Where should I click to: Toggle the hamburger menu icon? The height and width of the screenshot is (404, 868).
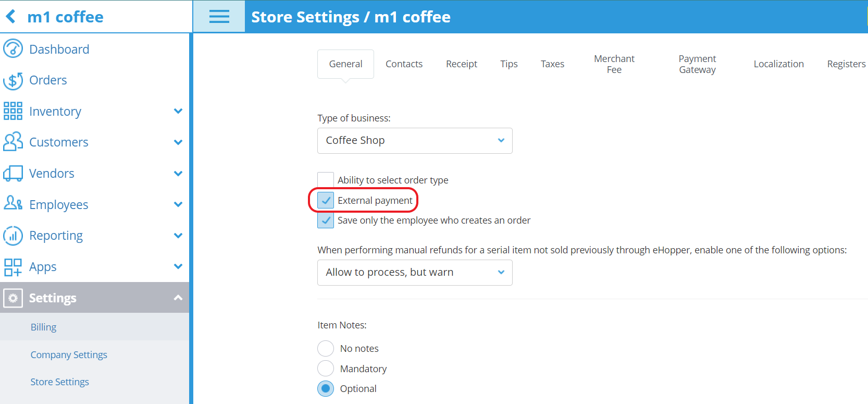click(219, 17)
